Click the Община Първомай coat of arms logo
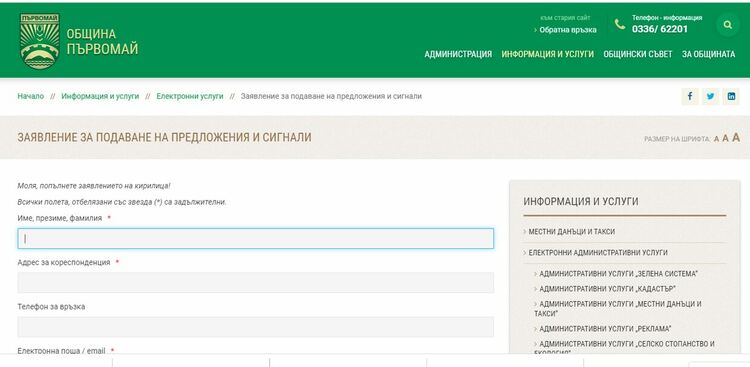750x367 pixels. point(40,41)
